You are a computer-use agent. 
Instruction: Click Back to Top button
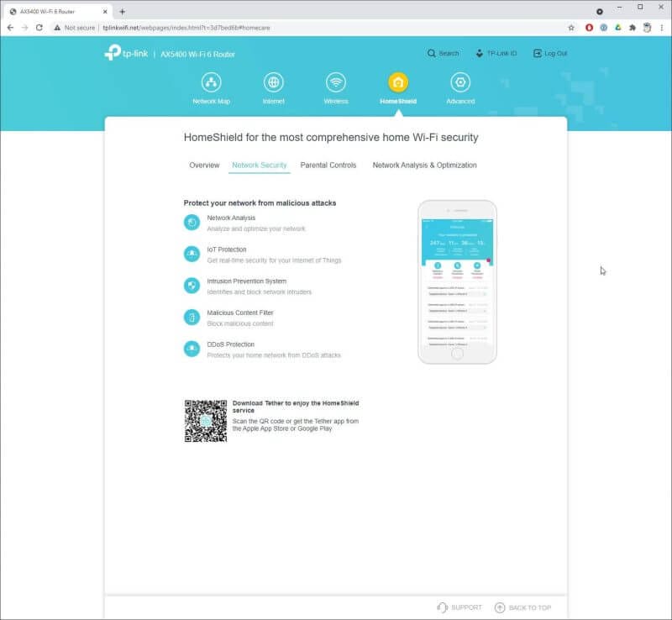click(x=522, y=607)
